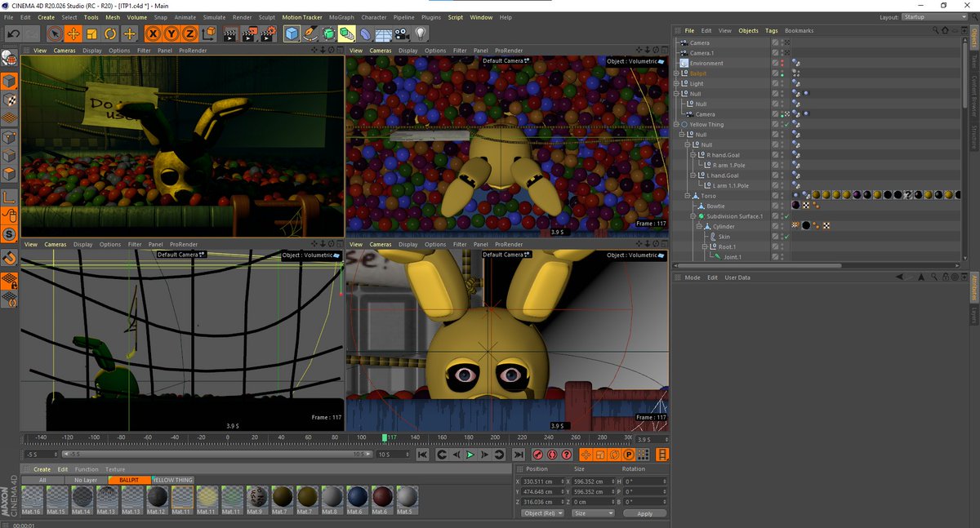Select the BALLPIT material layer tab
The height and width of the screenshot is (528, 980).
click(x=129, y=480)
